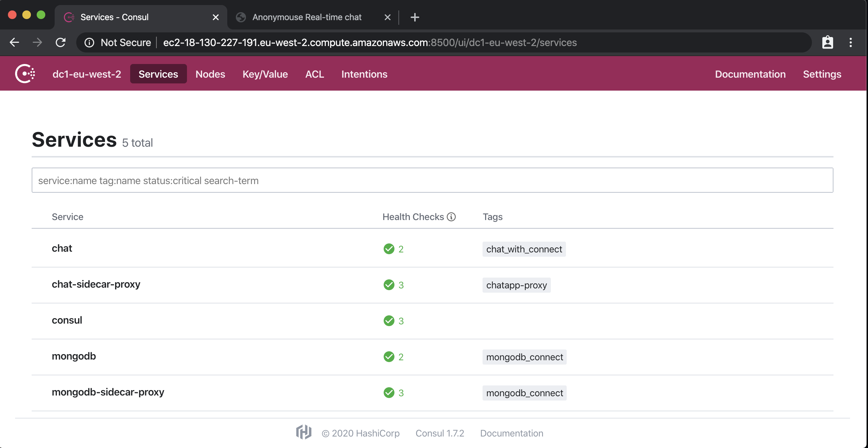Screen dimensions: 868x448
Task: Focus the service search filter field
Action: tap(432, 180)
